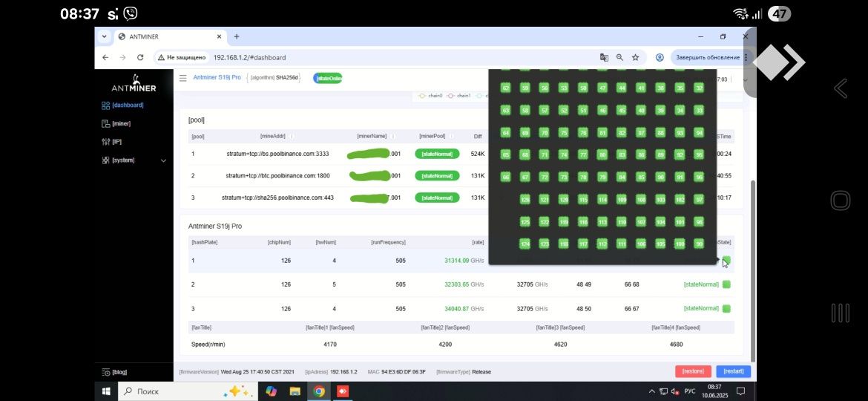Image resolution: width=868 pixels, height=401 pixels.
Task: Click the chip state icon for hash plate 3
Action: click(x=727, y=308)
